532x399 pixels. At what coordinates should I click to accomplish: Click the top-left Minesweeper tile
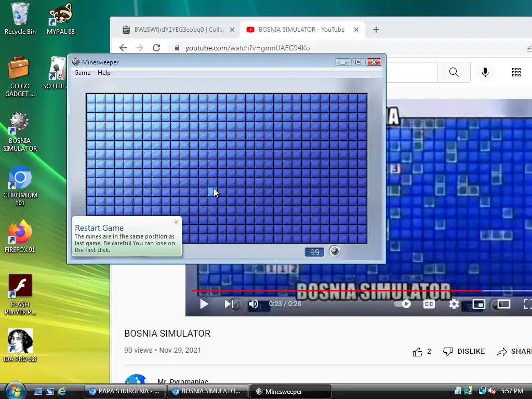(x=91, y=98)
